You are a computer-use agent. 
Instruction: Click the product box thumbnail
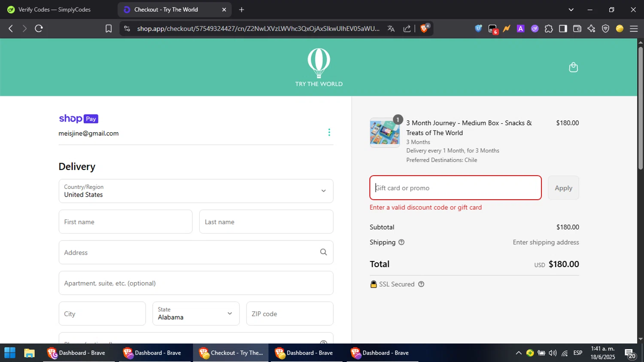point(385,133)
